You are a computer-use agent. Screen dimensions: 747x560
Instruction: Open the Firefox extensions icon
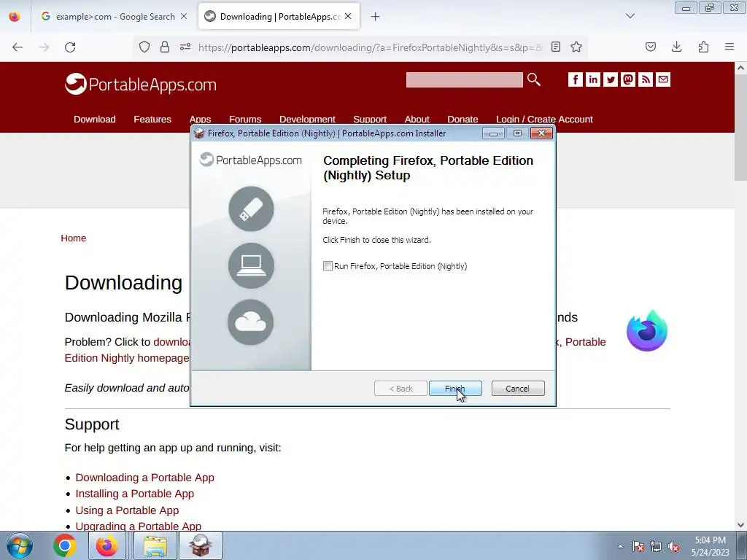tap(703, 47)
